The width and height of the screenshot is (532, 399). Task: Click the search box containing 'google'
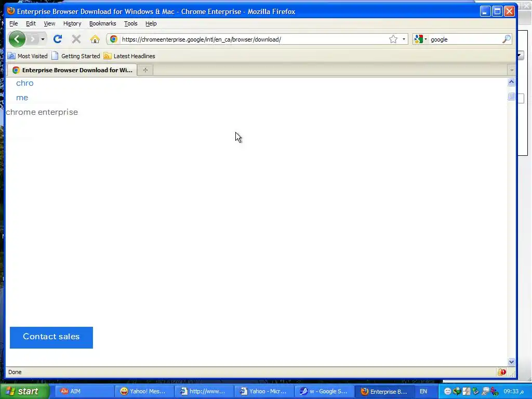[x=465, y=39]
